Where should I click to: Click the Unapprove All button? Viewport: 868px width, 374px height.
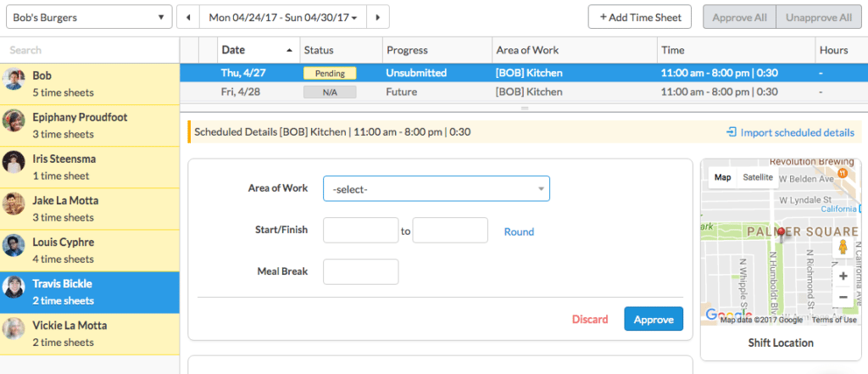pos(819,17)
